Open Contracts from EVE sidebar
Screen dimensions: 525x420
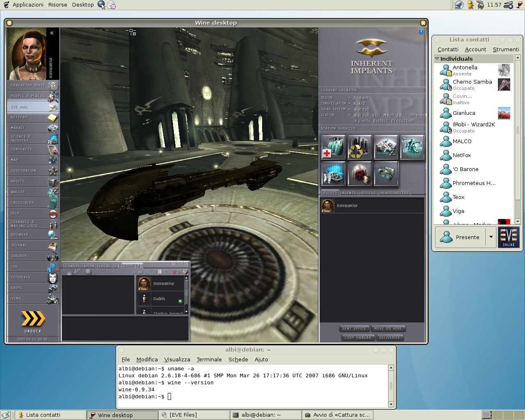(33, 149)
